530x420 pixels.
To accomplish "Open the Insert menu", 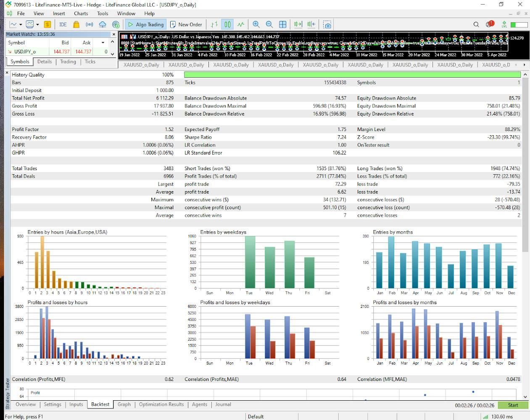I will (x=59, y=13).
